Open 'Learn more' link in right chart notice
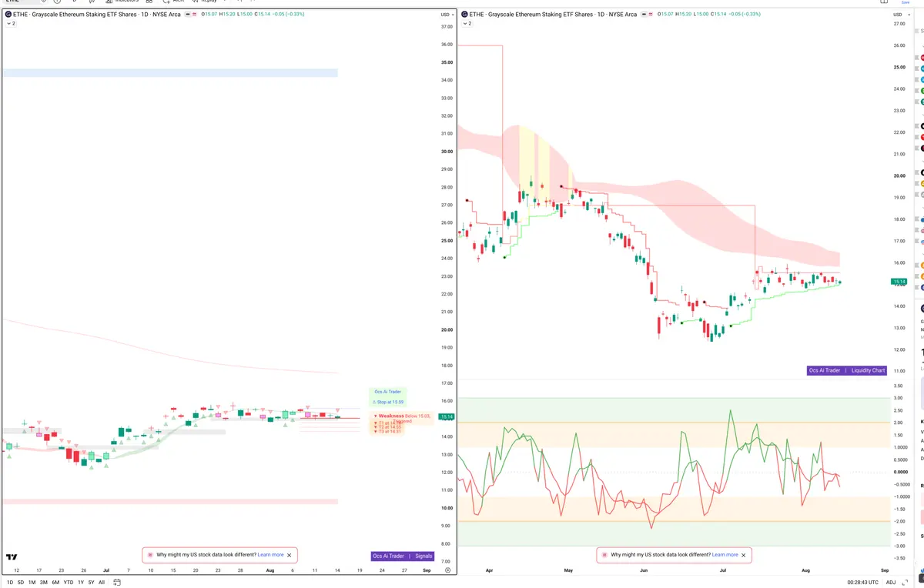 (725, 555)
